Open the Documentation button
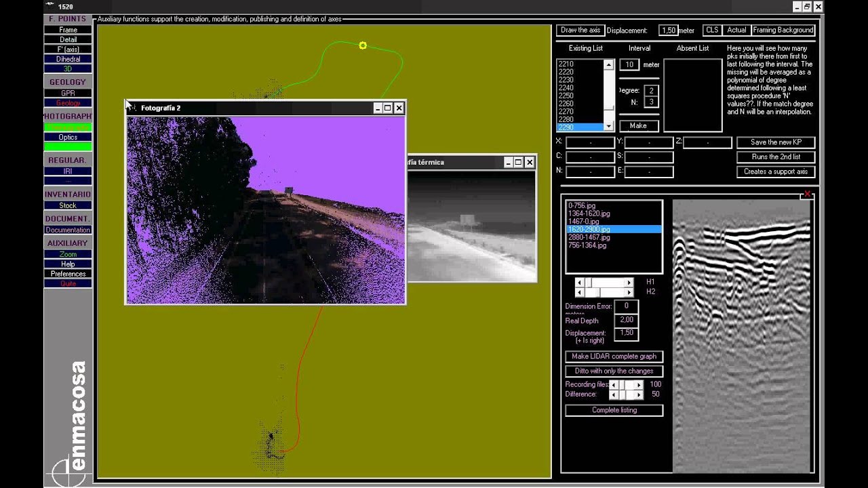 [x=68, y=230]
